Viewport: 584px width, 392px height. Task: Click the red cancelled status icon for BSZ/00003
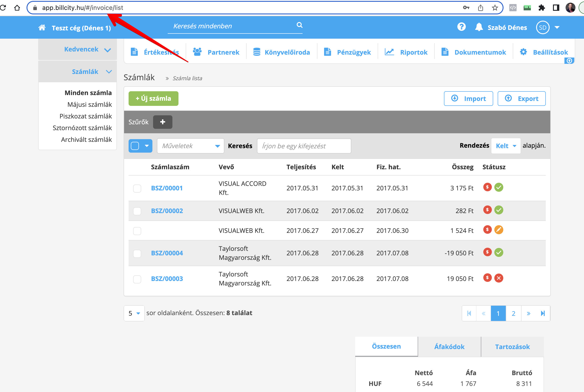[499, 278]
